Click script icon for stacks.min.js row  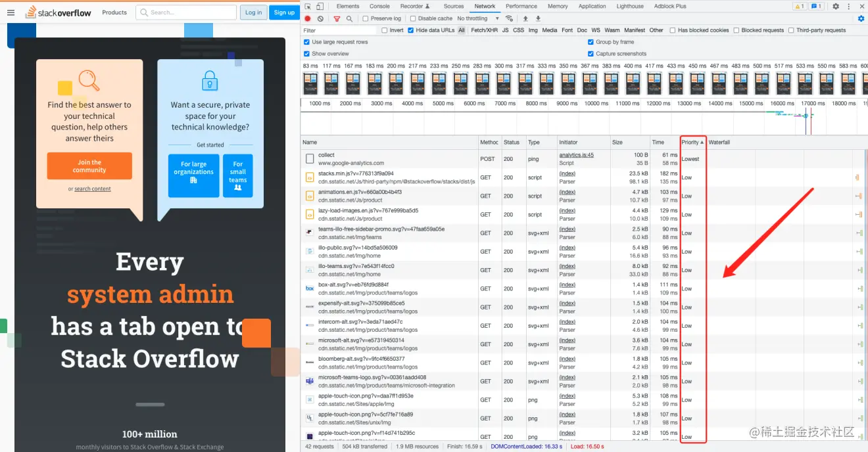(309, 177)
